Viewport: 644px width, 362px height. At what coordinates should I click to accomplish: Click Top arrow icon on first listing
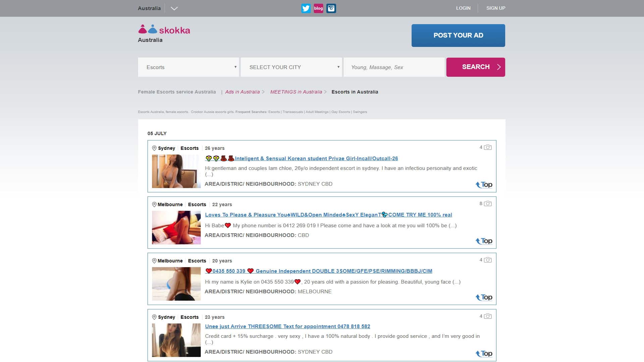(x=484, y=185)
